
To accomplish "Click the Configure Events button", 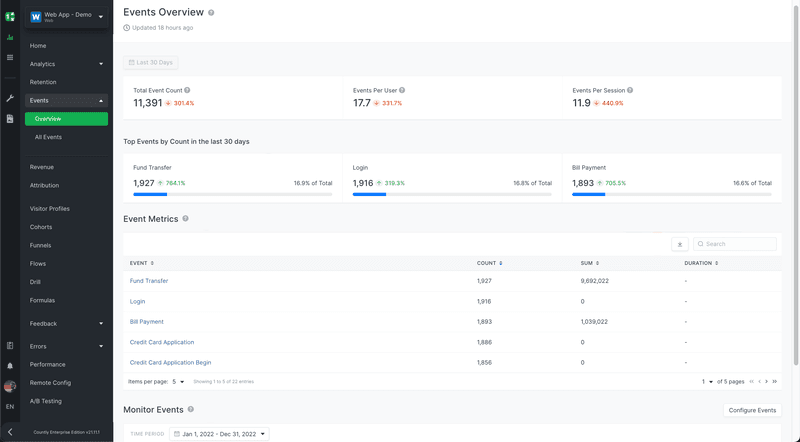I will pos(752,410).
